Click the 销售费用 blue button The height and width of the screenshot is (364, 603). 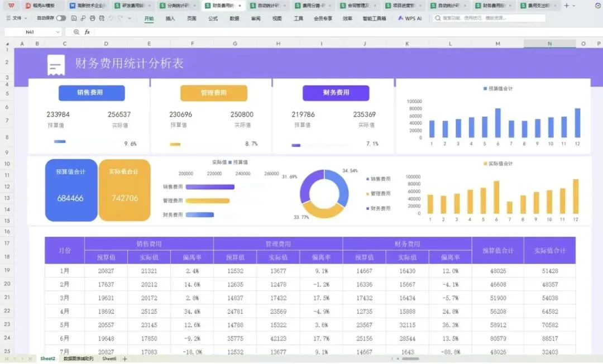coord(92,93)
